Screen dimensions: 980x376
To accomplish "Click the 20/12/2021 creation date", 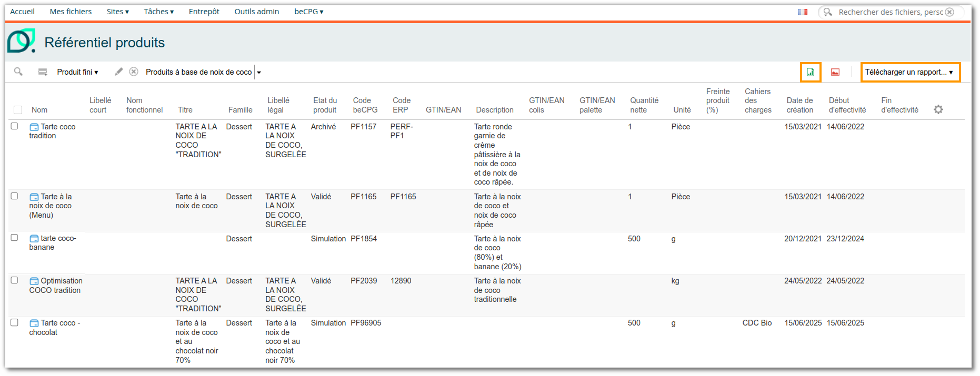I will 803,239.
